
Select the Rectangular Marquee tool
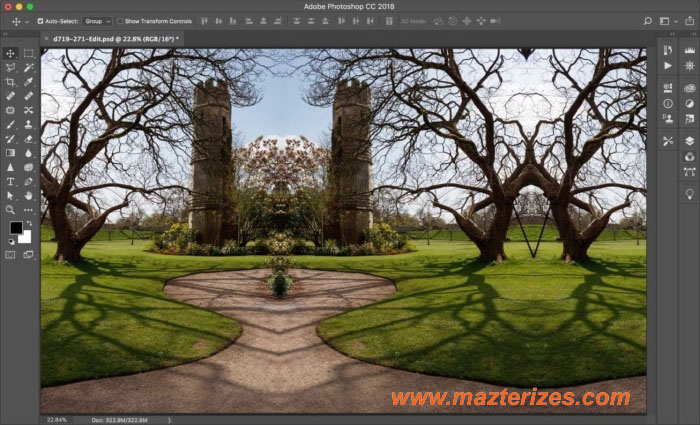coord(29,53)
